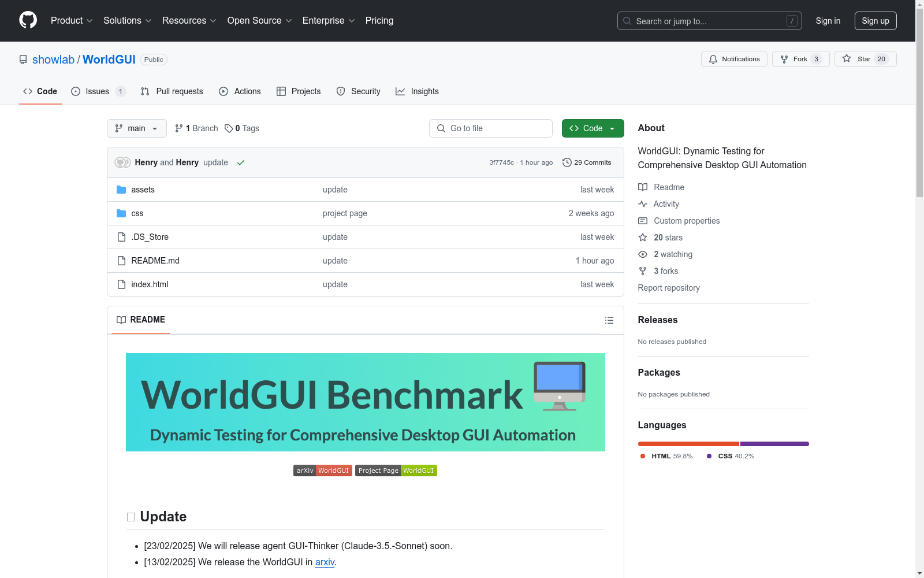Click the orange HTML language dot

coord(643,456)
